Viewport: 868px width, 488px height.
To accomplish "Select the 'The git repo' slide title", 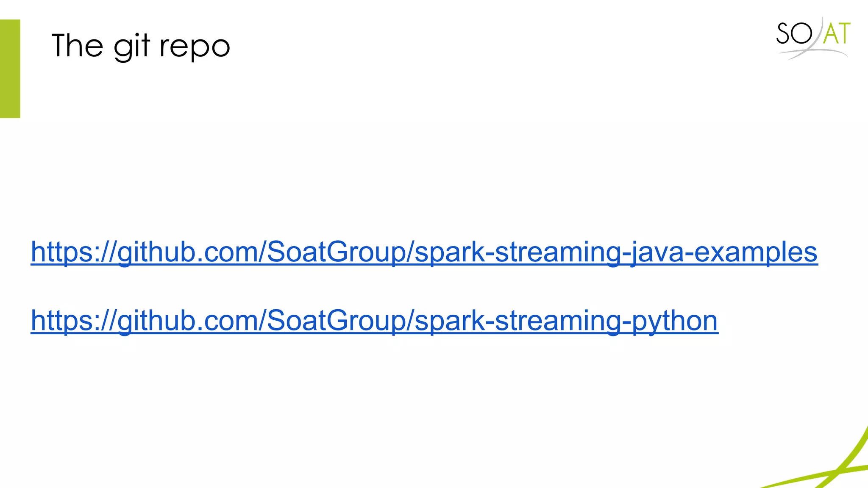I will coord(141,46).
